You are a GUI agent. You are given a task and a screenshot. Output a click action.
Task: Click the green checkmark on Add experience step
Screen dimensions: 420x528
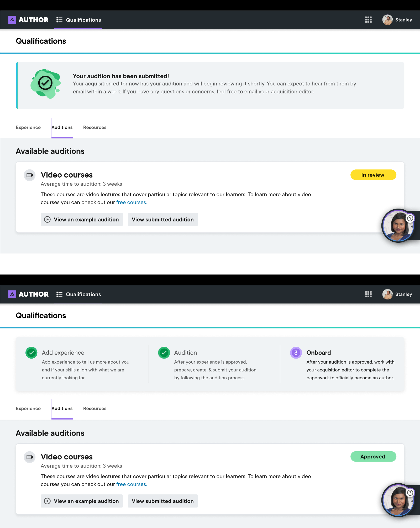click(x=31, y=353)
